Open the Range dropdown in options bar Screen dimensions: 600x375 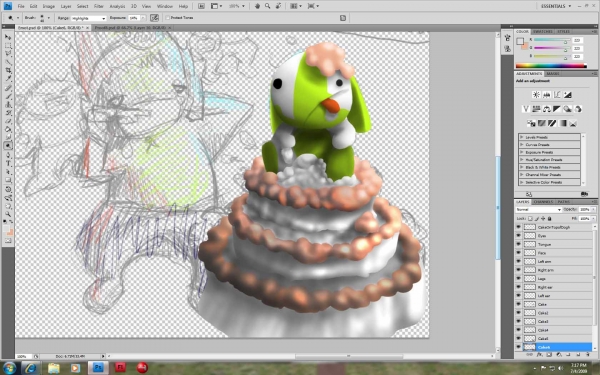88,18
